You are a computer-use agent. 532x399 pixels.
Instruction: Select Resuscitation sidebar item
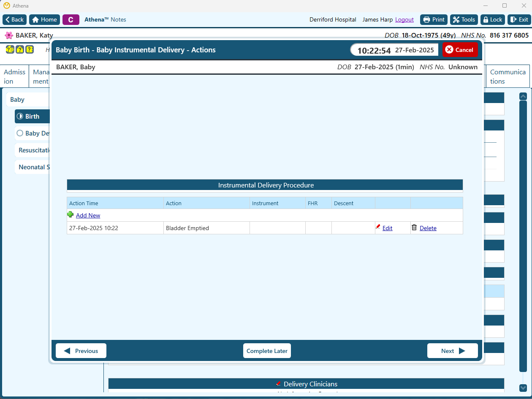click(33, 150)
